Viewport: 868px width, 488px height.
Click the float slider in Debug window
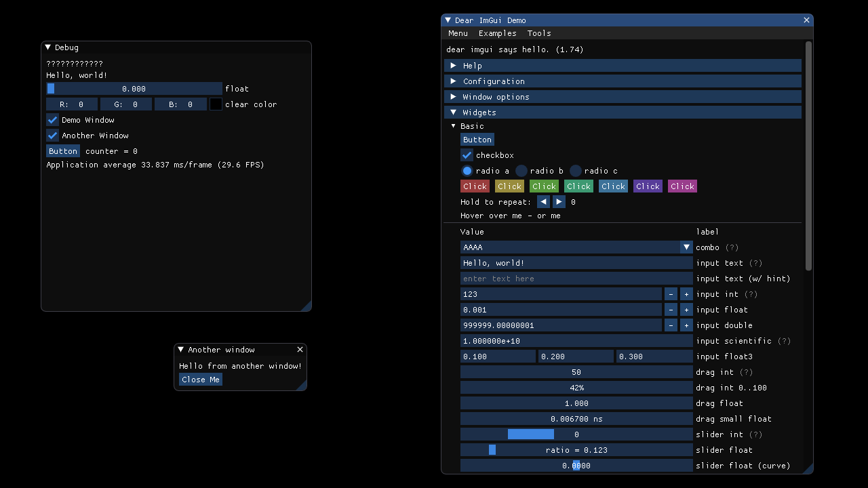coord(134,89)
